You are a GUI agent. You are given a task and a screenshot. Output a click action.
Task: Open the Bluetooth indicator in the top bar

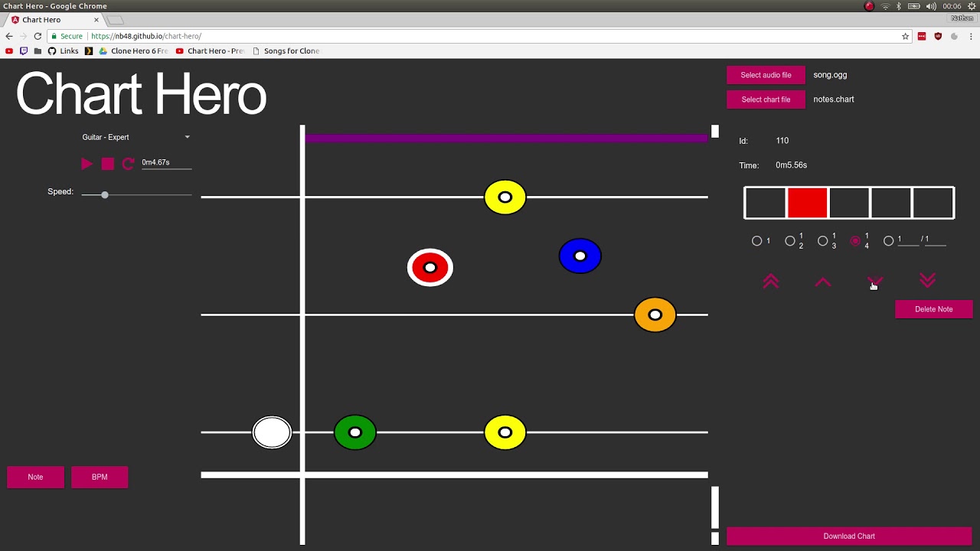coord(899,6)
